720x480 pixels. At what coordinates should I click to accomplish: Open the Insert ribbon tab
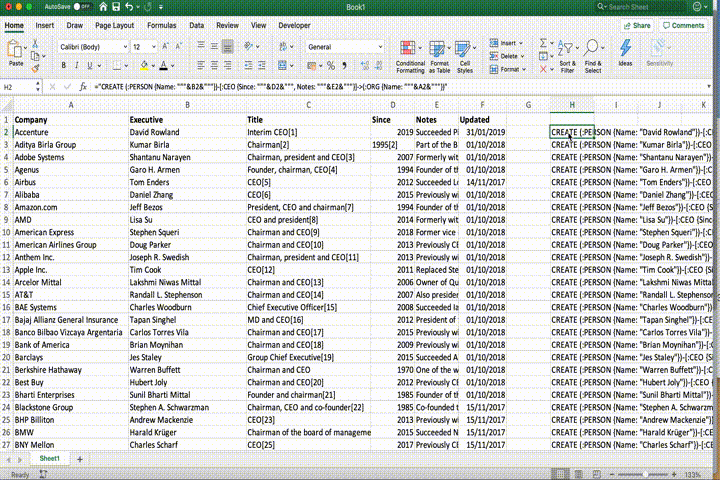[x=45, y=26]
